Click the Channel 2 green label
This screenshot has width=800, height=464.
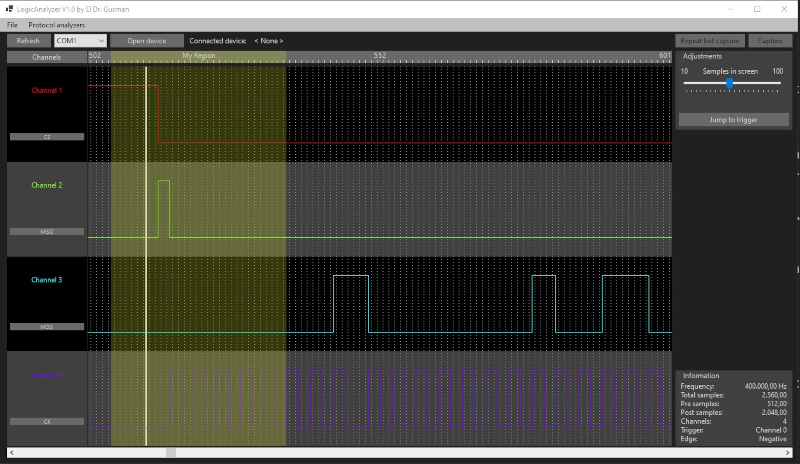(47, 185)
